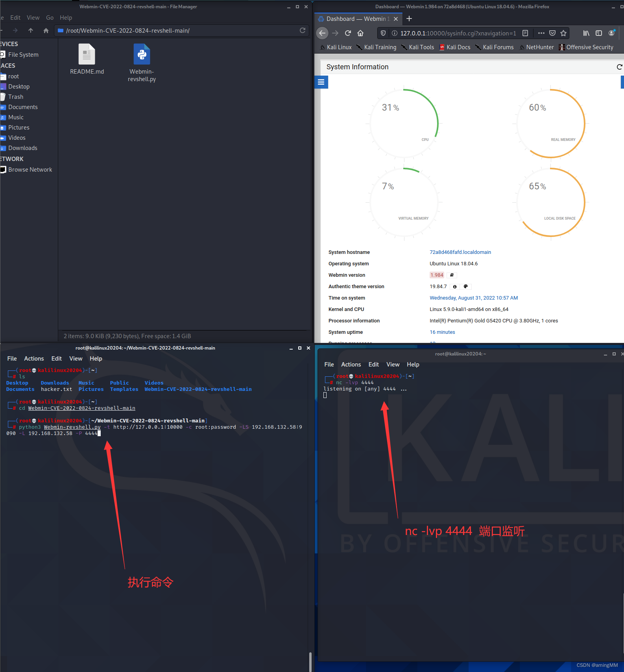Show the Firefox sidebar icon
The width and height of the screenshot is (624, 672).
point(599,33)
